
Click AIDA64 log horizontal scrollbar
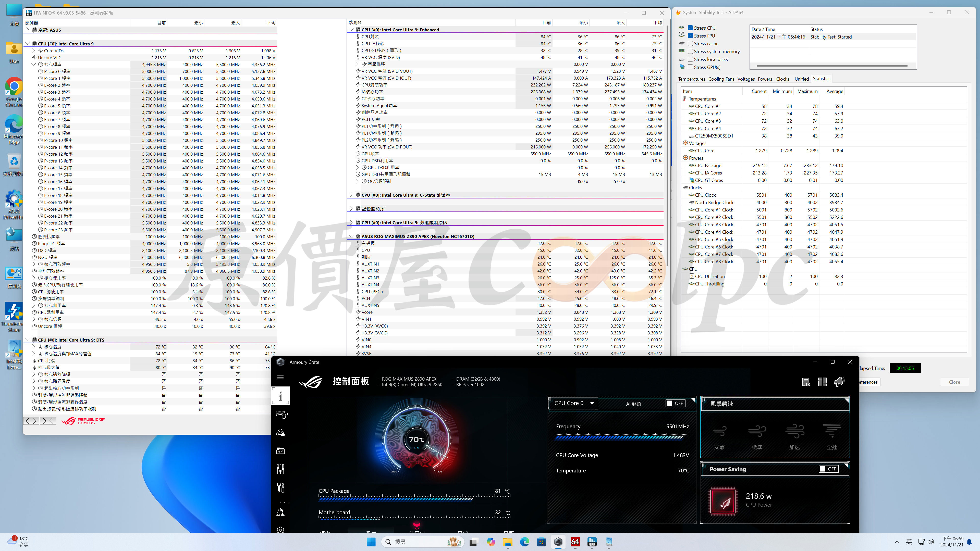(x=832, y=66)
